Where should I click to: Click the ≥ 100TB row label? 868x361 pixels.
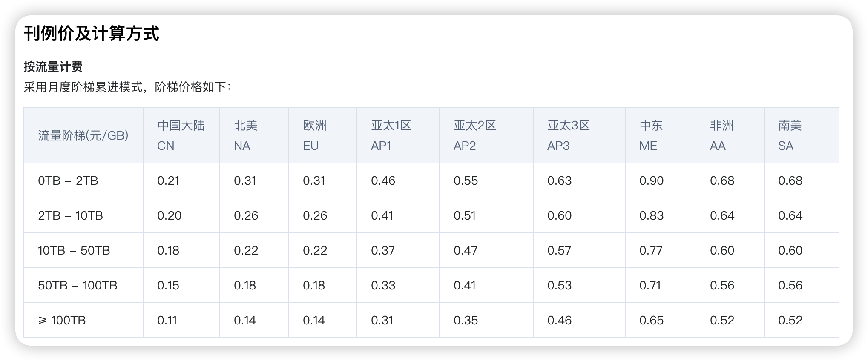point(62,321)
